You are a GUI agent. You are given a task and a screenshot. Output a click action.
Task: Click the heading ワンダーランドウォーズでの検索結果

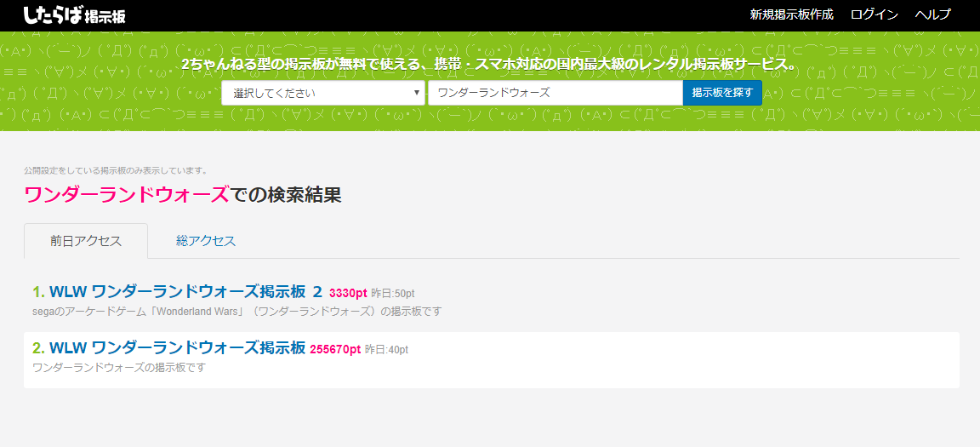[183, 195]
